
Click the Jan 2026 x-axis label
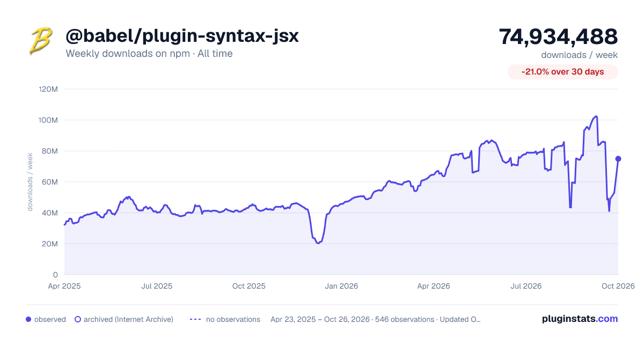point(341,286)
